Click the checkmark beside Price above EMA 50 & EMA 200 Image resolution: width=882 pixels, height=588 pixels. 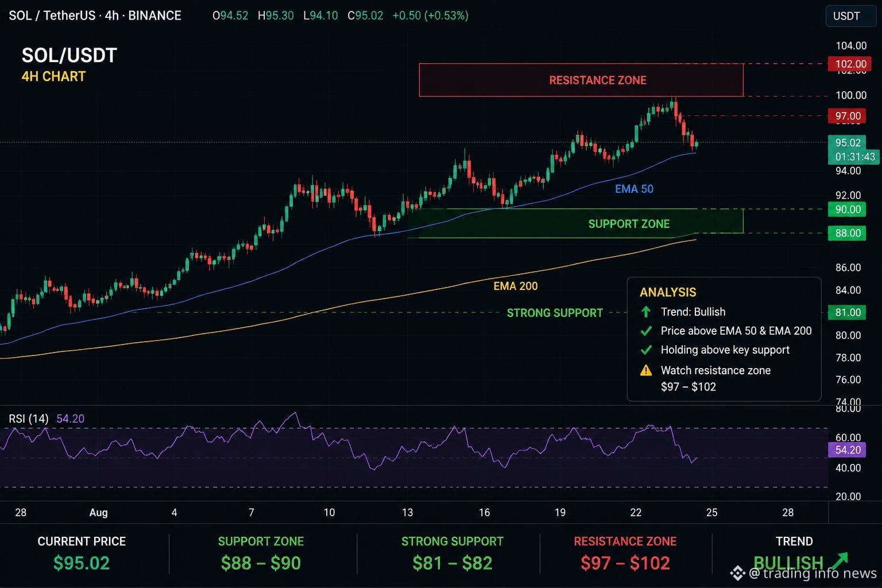click(646, 331)
